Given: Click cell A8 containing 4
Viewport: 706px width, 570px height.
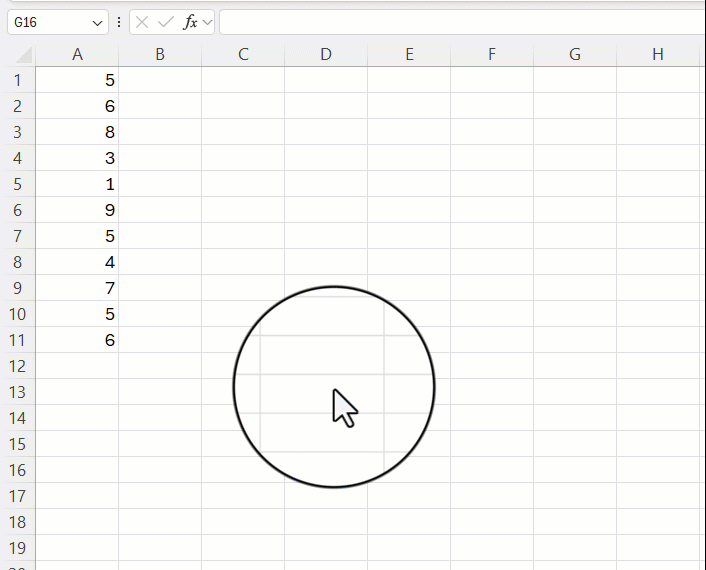Looking at the screenshot, I should (77, 262).
